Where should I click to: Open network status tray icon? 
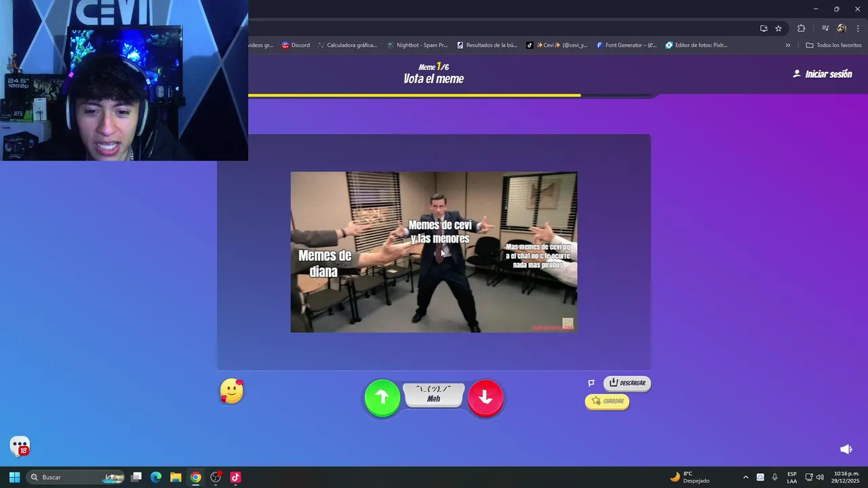pos(809,477)
